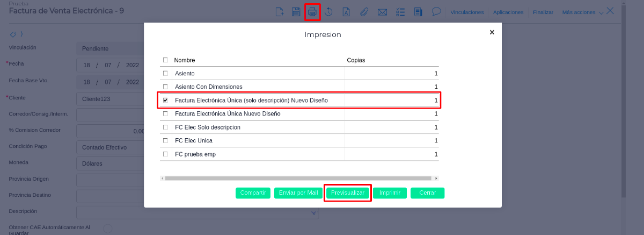Click the horizontal scrollbar left arrow

point(162,178)
